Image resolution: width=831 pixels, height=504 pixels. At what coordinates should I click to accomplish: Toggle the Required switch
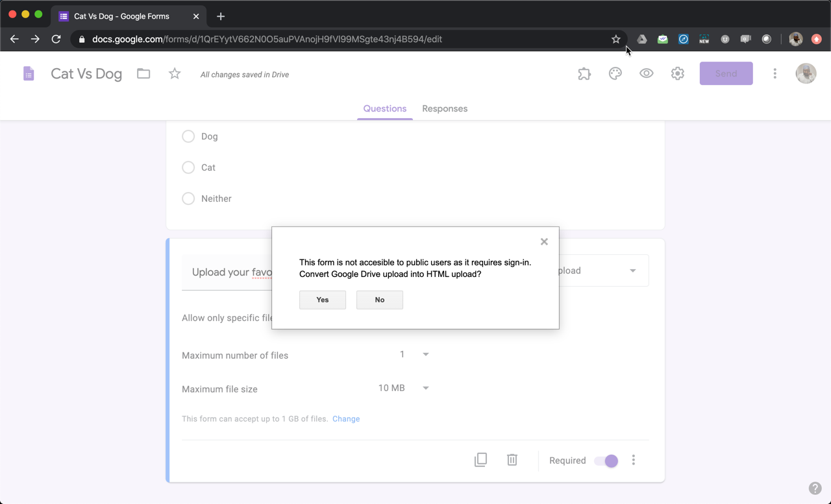[606, 461]
